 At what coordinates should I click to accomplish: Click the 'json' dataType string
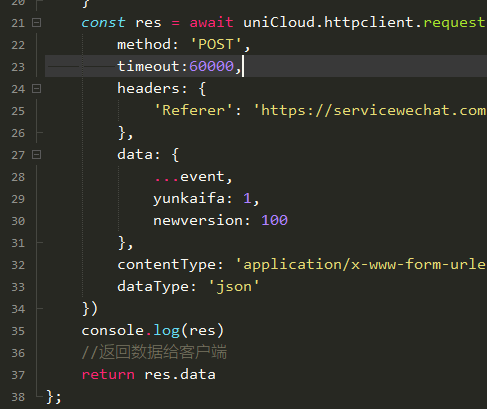pos(234,287)
